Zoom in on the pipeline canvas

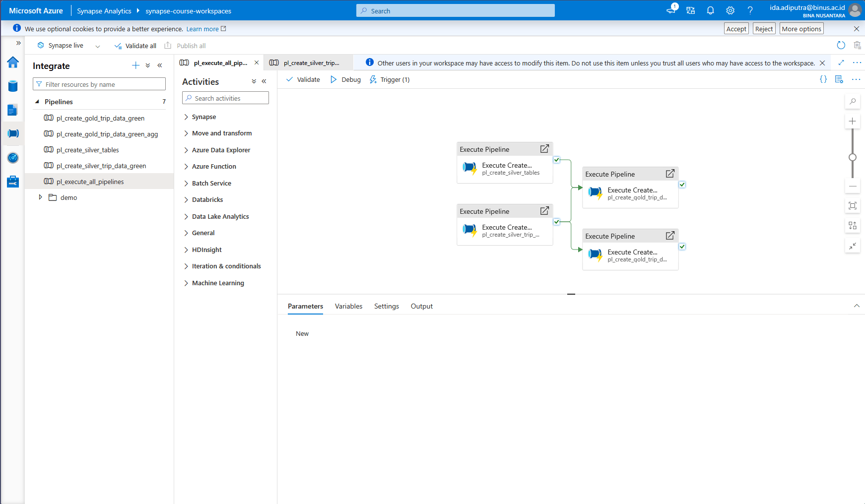(x=853, y=121)
